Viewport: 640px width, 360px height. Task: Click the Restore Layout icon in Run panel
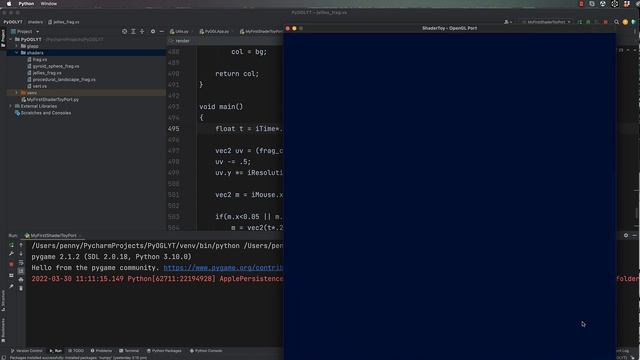(11, 276)
